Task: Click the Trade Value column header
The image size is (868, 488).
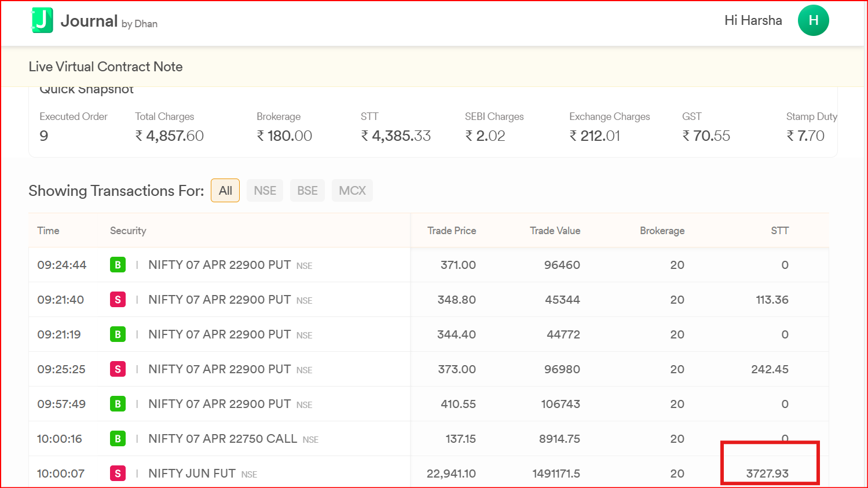Action: point(555,231)
